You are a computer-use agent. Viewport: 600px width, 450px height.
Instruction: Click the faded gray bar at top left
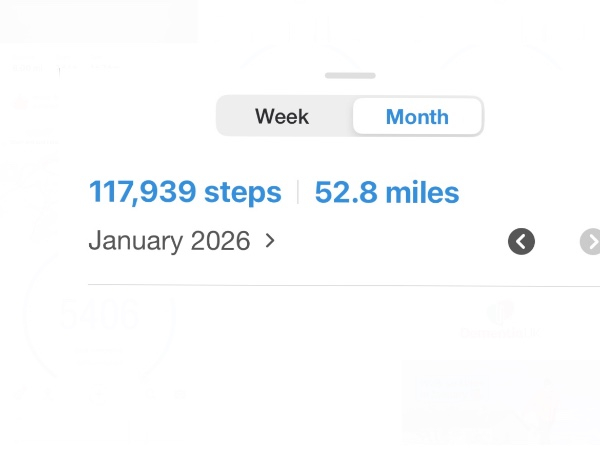(x=98, y=21)
